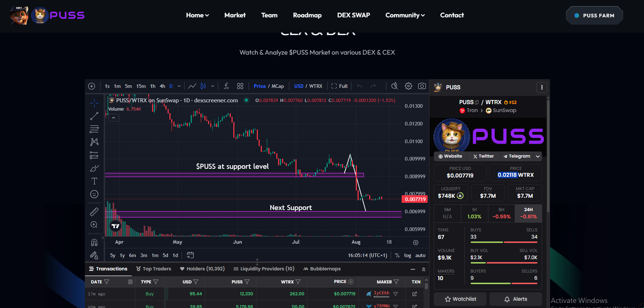Open price scale settings circle icon
Viewport: 644px width, 308px height.
[416, 243]
